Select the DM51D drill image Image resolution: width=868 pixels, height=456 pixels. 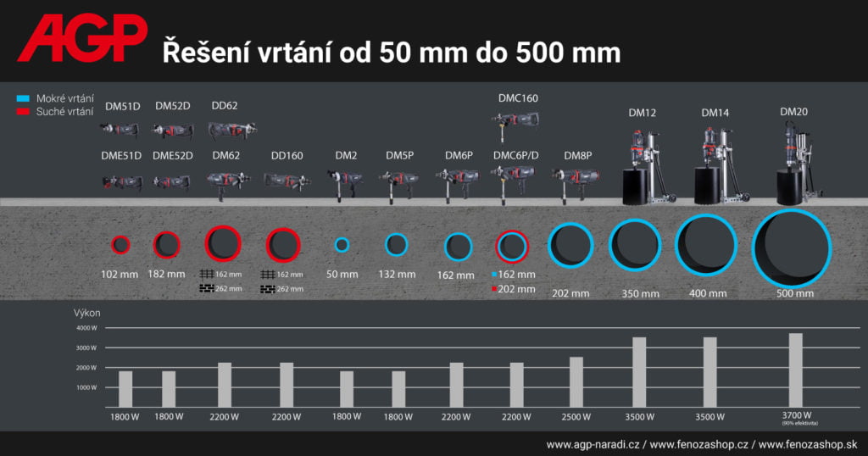(120, 130)
